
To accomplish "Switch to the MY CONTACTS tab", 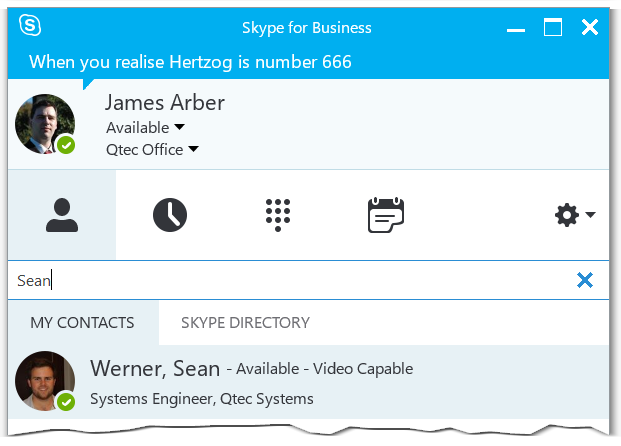I will tap(82, 323).
